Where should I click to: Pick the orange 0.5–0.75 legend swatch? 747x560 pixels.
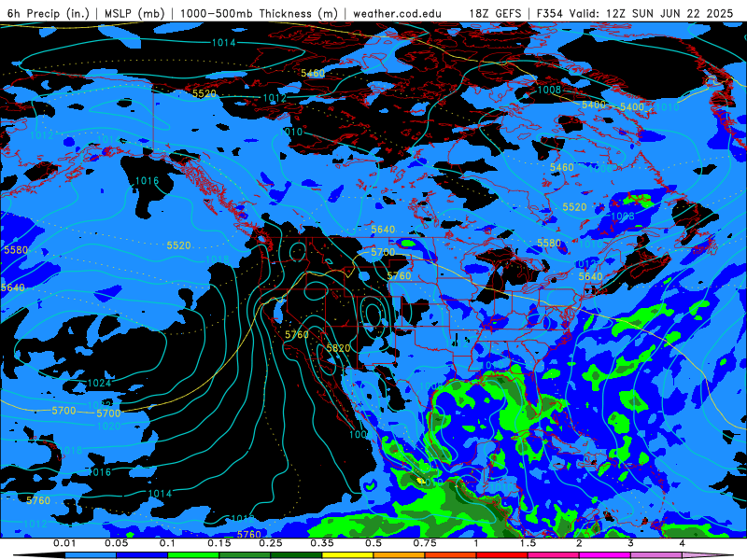point(400,555)
